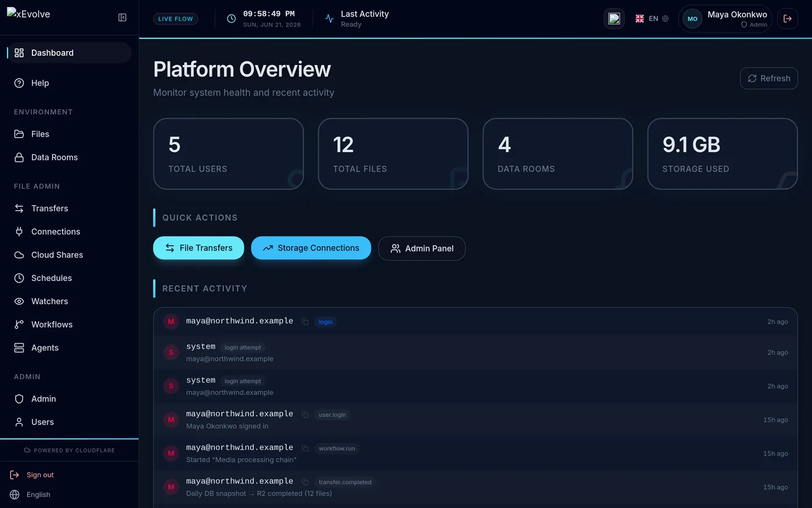Click the xEvolve logo

pyautogui.click(x=28, y=14)
